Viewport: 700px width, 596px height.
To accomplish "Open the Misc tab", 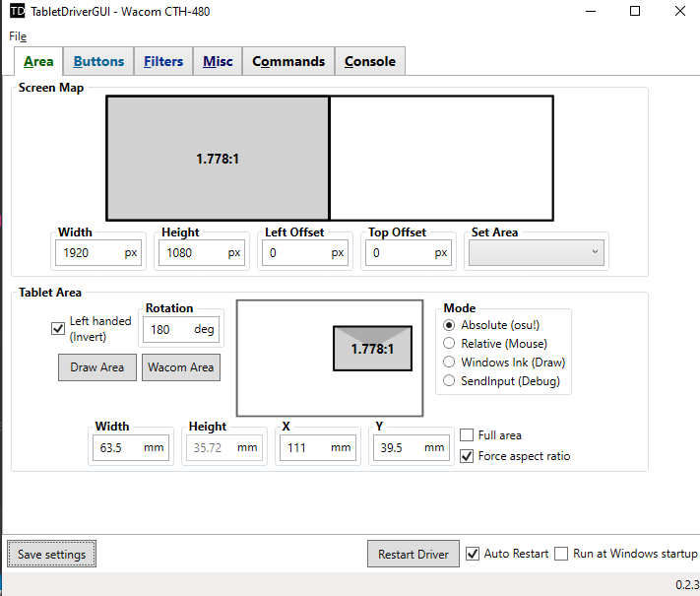I will point(218,61).
